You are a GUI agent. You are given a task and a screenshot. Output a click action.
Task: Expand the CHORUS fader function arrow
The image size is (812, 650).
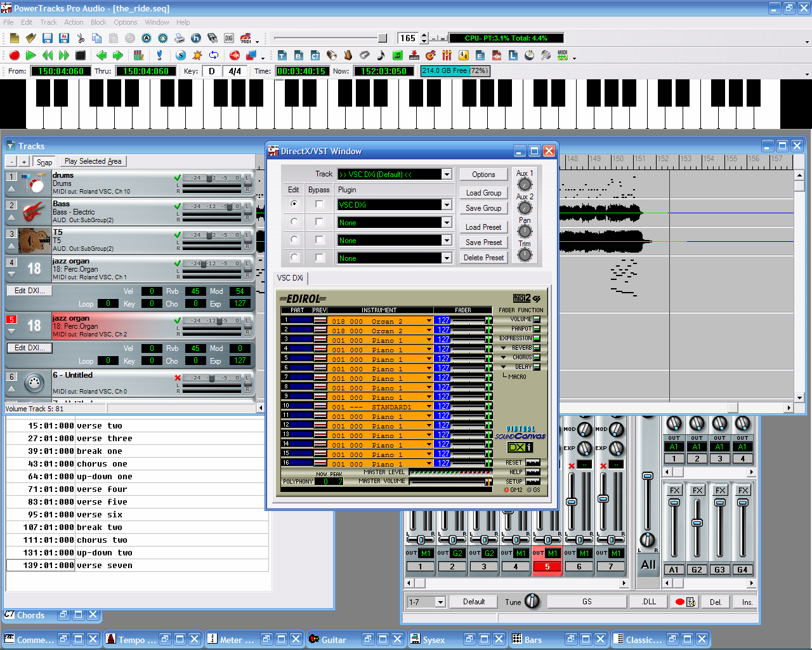tap(504, 357)
